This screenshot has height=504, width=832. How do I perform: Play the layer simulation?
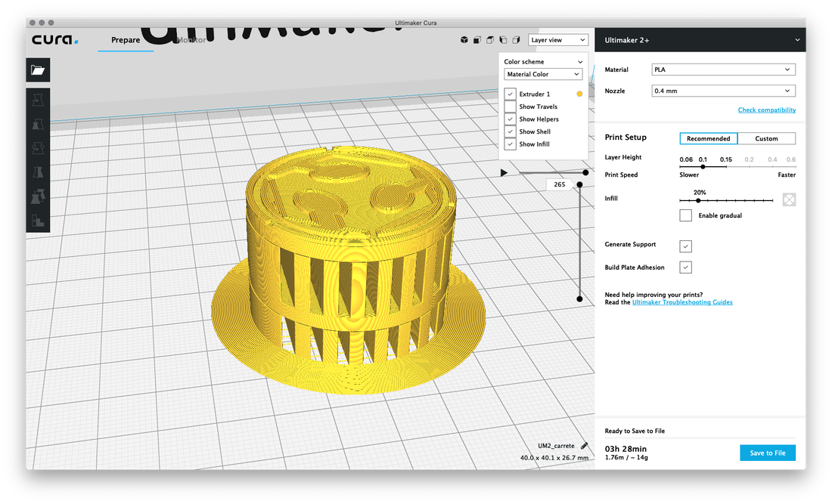pyautogui.click(x=504, y=173)
